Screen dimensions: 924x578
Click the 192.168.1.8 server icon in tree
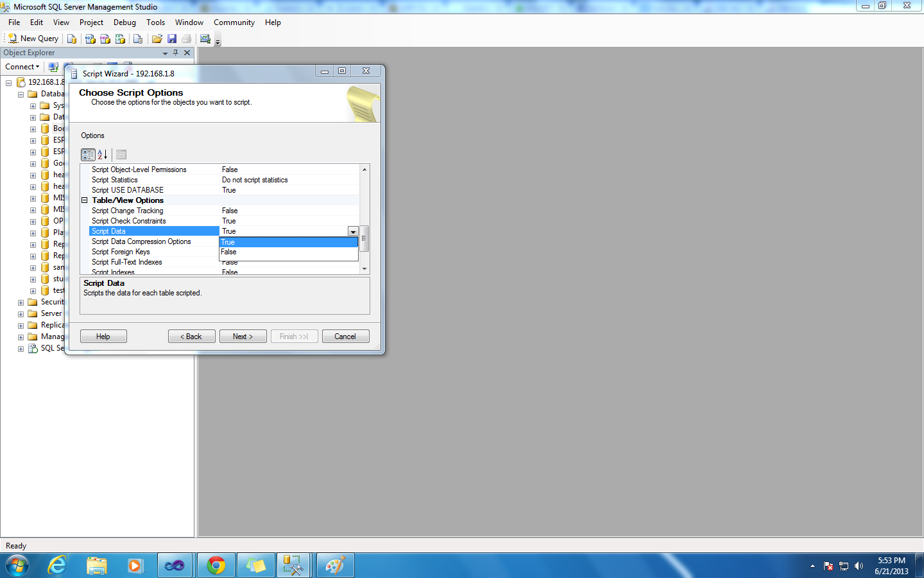pyautogui.click(x=21, y=82)
